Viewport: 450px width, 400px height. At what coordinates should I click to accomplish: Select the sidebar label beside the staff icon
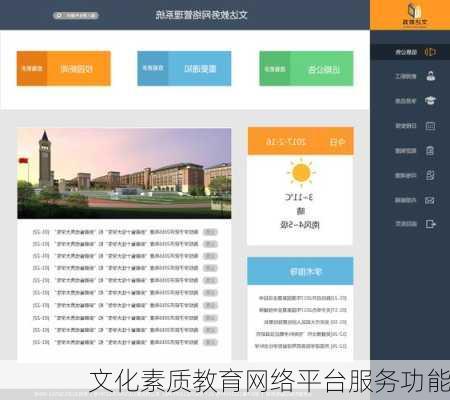coord(406,76)
